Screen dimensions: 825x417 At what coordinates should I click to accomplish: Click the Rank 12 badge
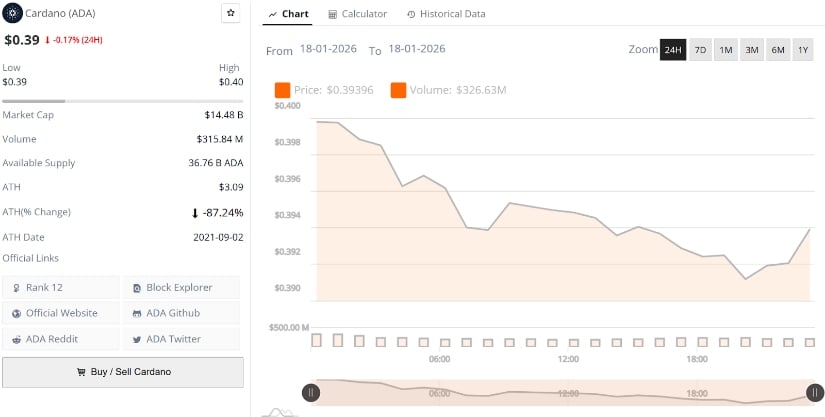[61, 287]
